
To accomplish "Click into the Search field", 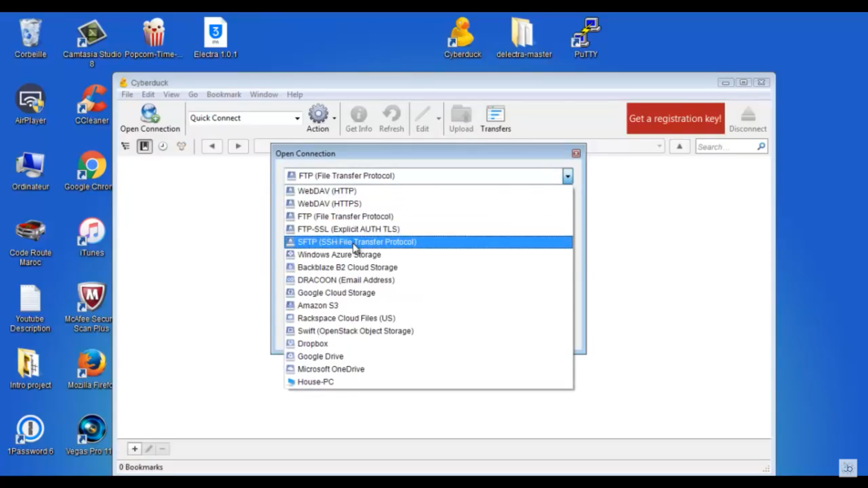I will 724,147.
